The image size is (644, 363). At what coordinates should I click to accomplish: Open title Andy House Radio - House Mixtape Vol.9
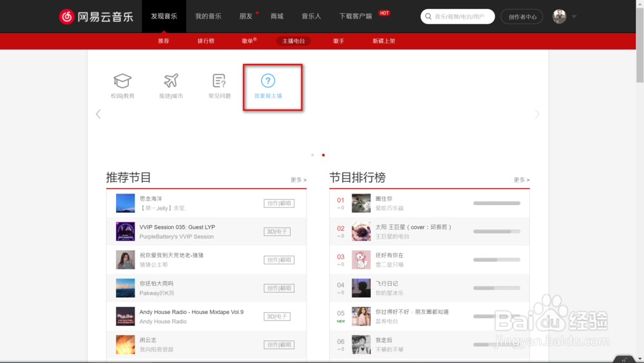coord(191,312)
